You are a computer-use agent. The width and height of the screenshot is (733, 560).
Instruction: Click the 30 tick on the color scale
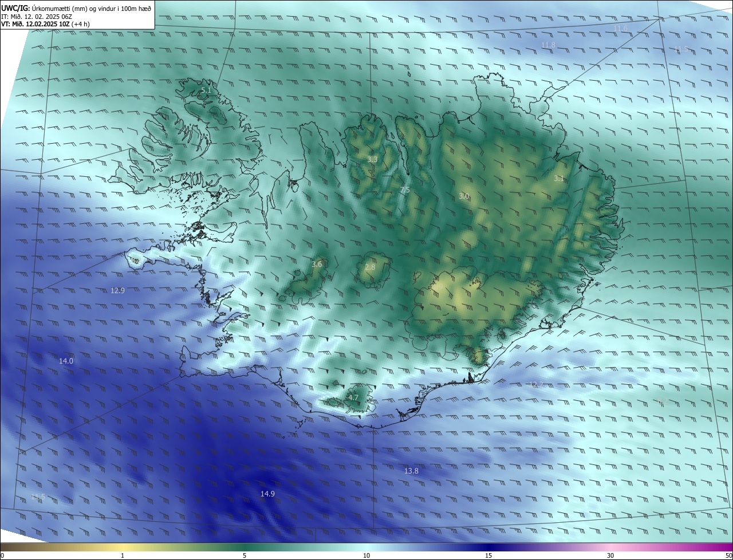(610, 555)
